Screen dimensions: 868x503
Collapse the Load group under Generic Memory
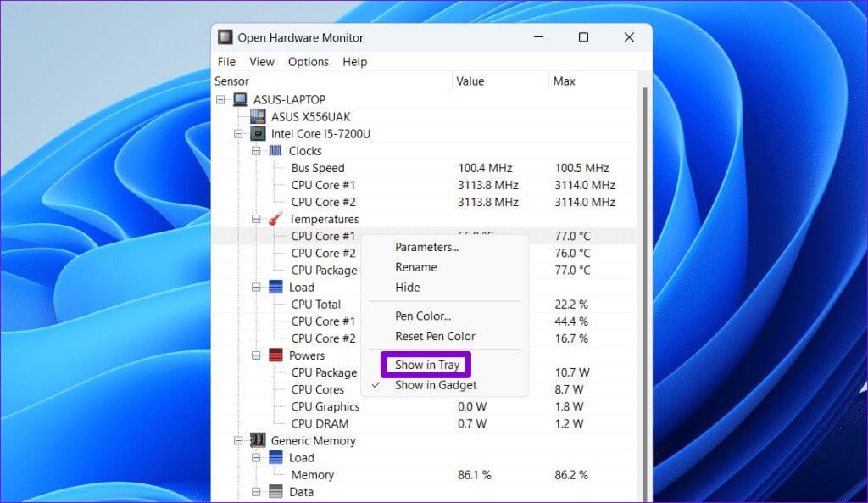coord(256,457)
